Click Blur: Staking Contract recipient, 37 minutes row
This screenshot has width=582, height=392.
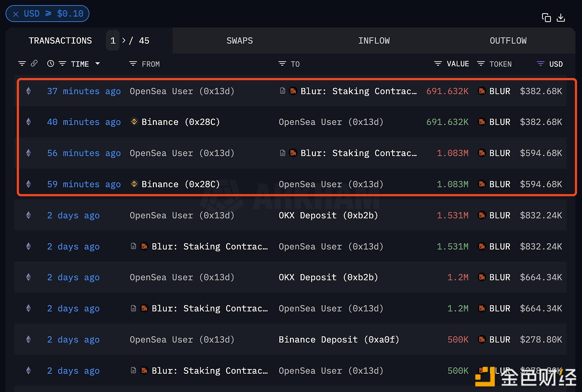click(x=358, y=91)
